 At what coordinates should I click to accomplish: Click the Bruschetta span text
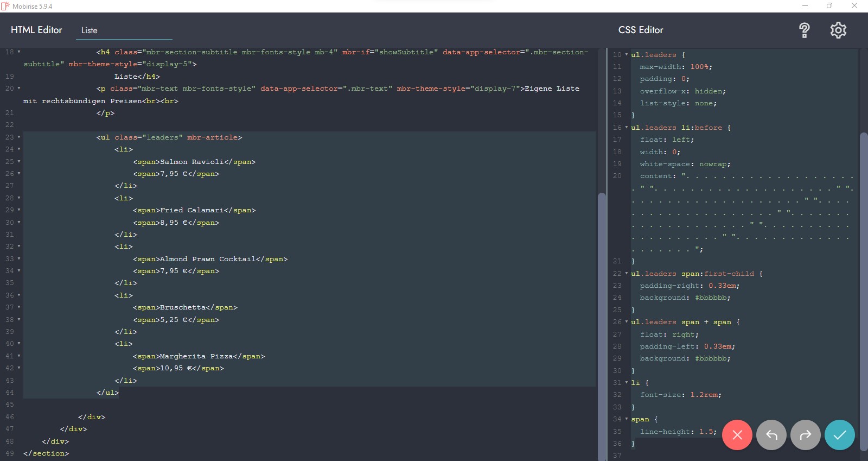tap(183, 307)
